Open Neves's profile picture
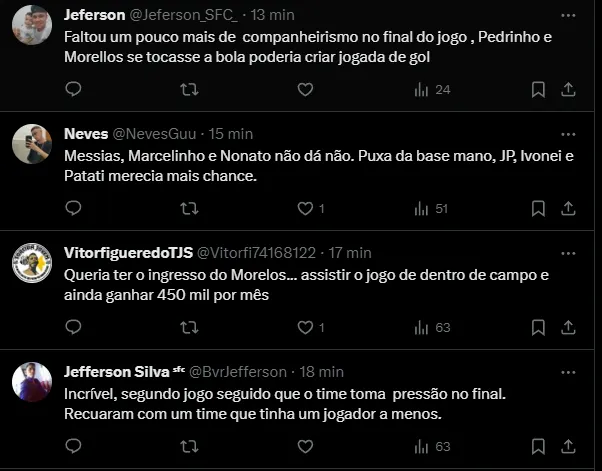The width and height of the screenshot is (602, 471). (32, 144)
